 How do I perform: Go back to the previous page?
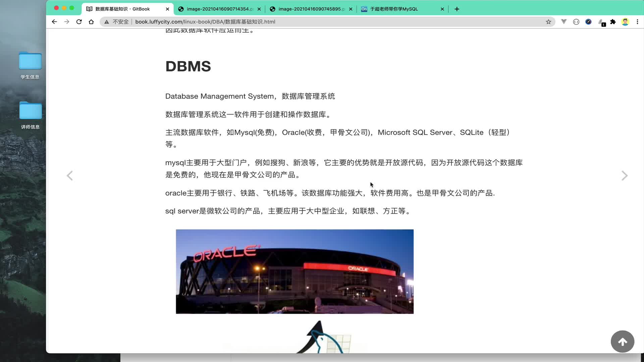[x=54, y=22]
